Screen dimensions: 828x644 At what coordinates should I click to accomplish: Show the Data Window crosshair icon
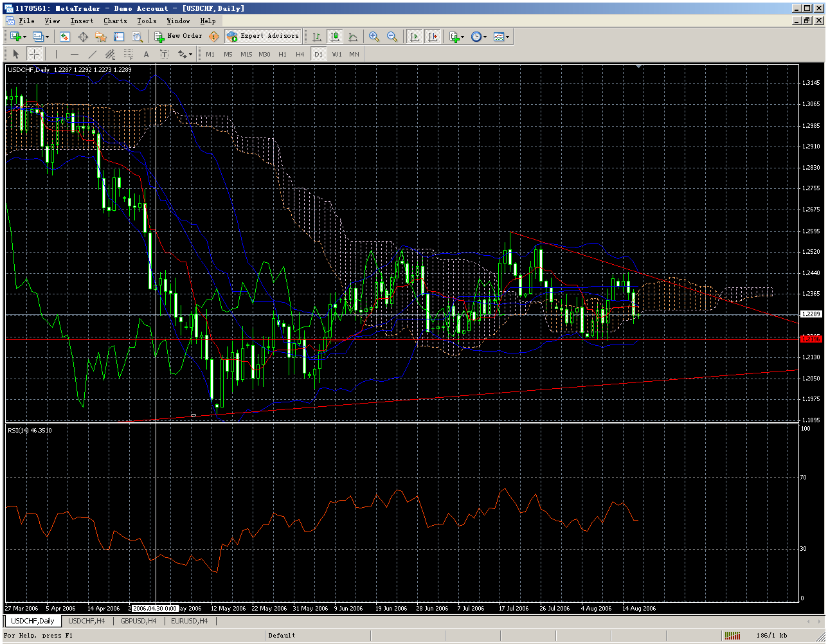click(83, 37)
